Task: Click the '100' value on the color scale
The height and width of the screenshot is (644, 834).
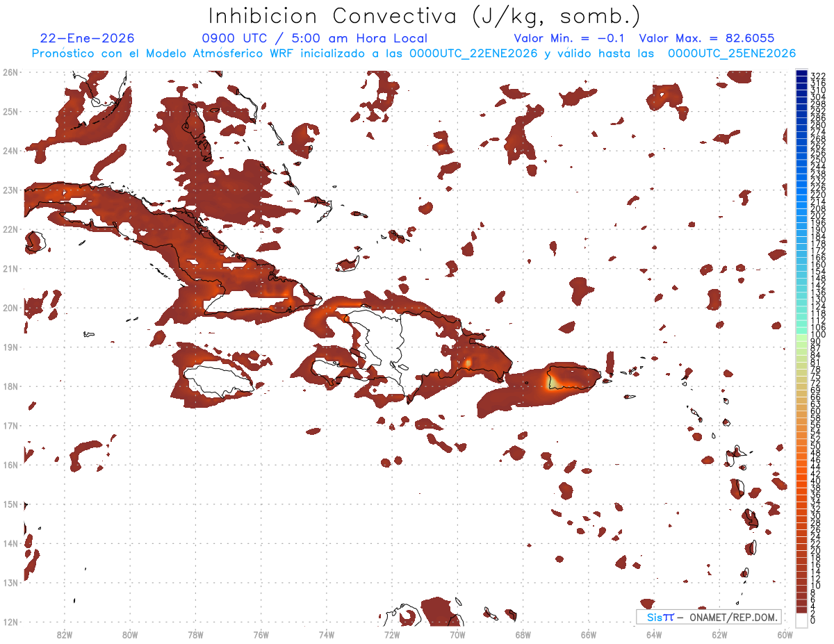Action: (818, 335)
